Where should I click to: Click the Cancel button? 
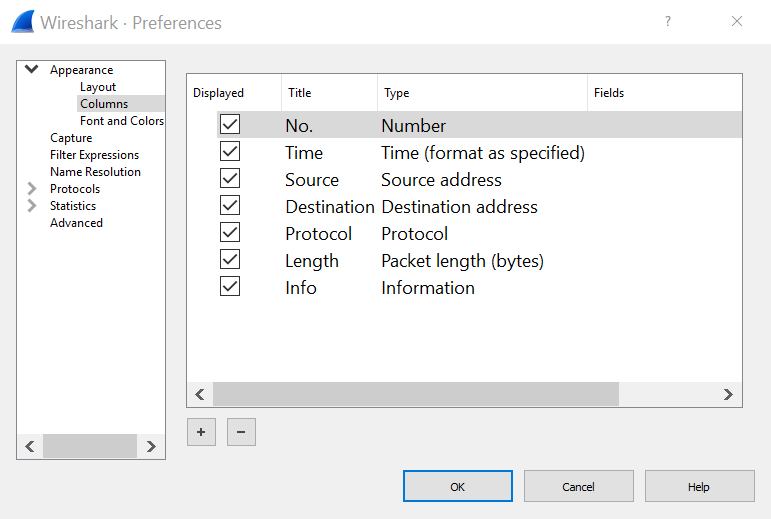point(578,487)
